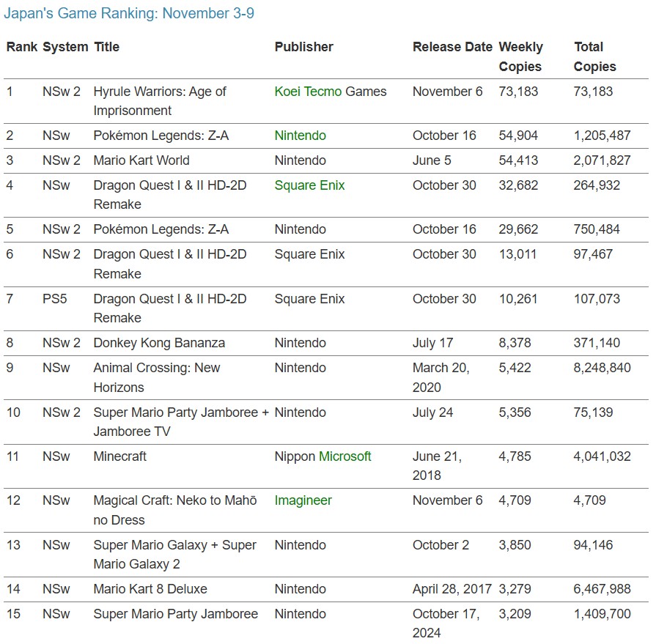Select the Minecraft title

[119, 456]
